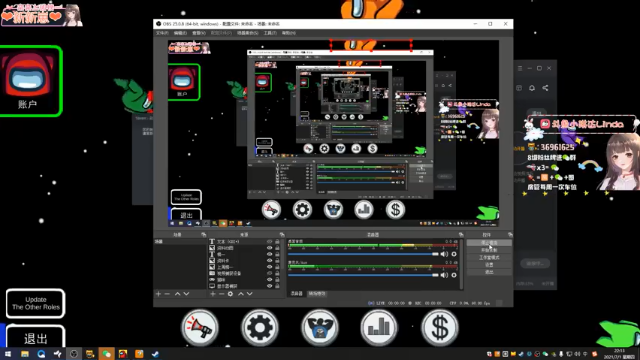
Task: Click the Update The Other Roles button
Action: tap(36, 303)
